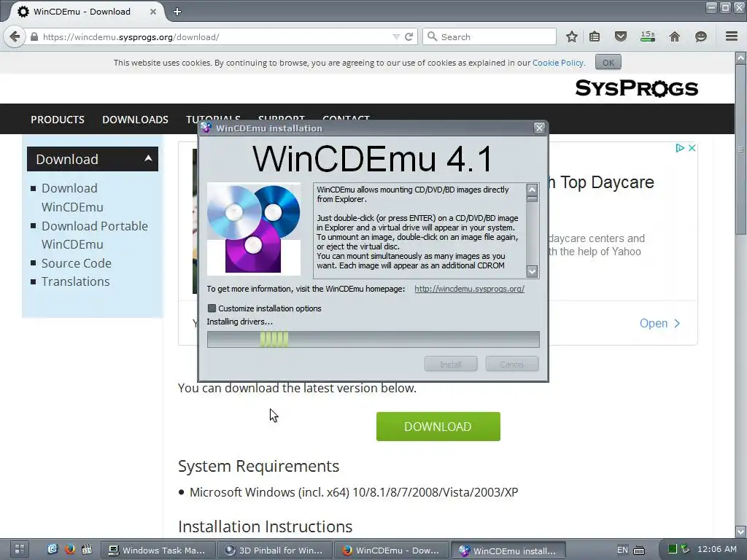
Task: Switch to 3D Pinball taskbar item
Action: [x=275, y=550]
